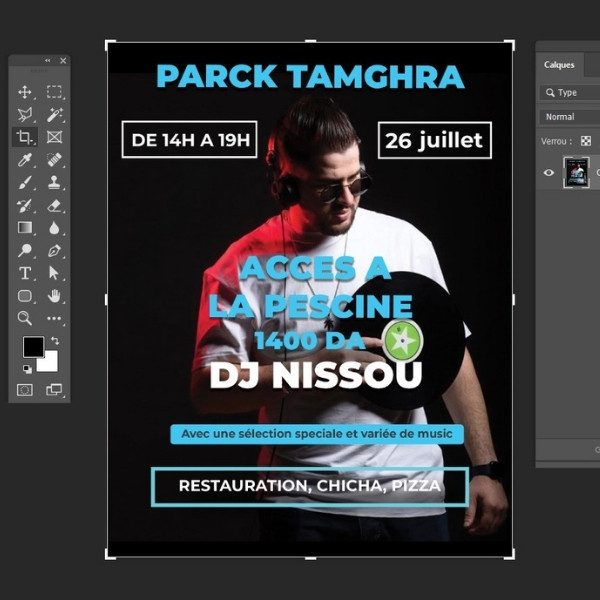
Task: Choose the Eyedropper tool
Action: click(25, 160)
